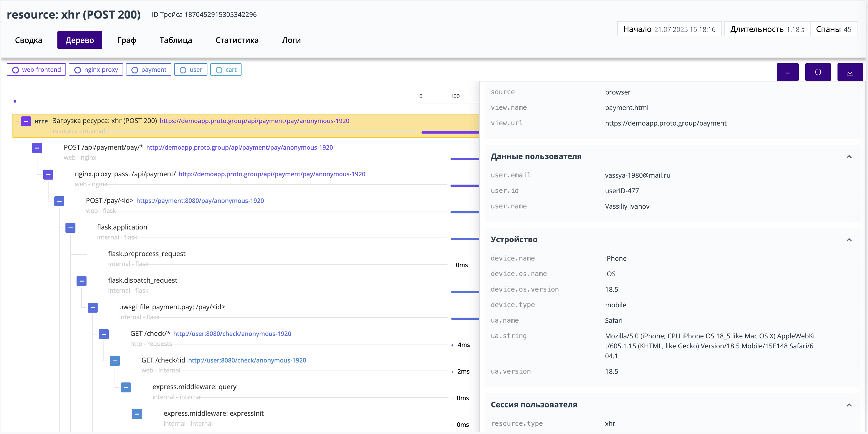Click the purple trace root dot above the tree
Screen dimensions: 868x434
tap(15, 101)
